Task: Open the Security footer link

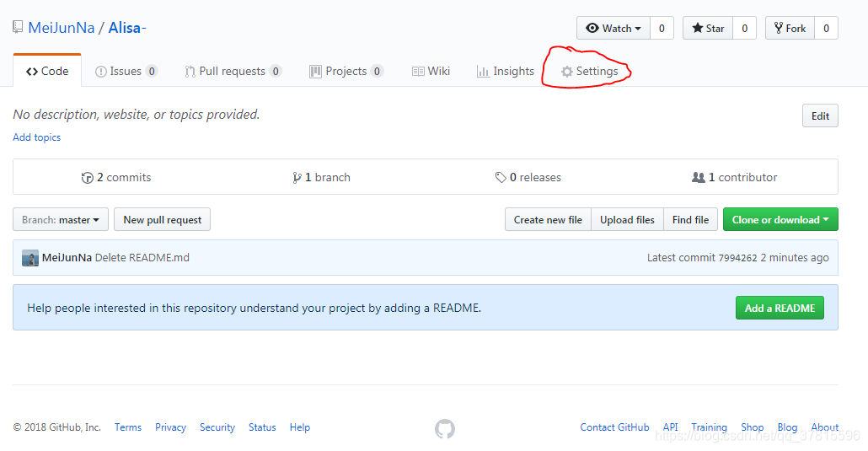Action: click(217, 427)
